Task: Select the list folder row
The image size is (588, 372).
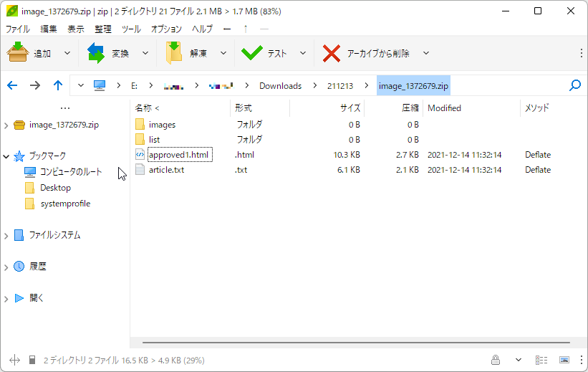Action: coord(358,140)
